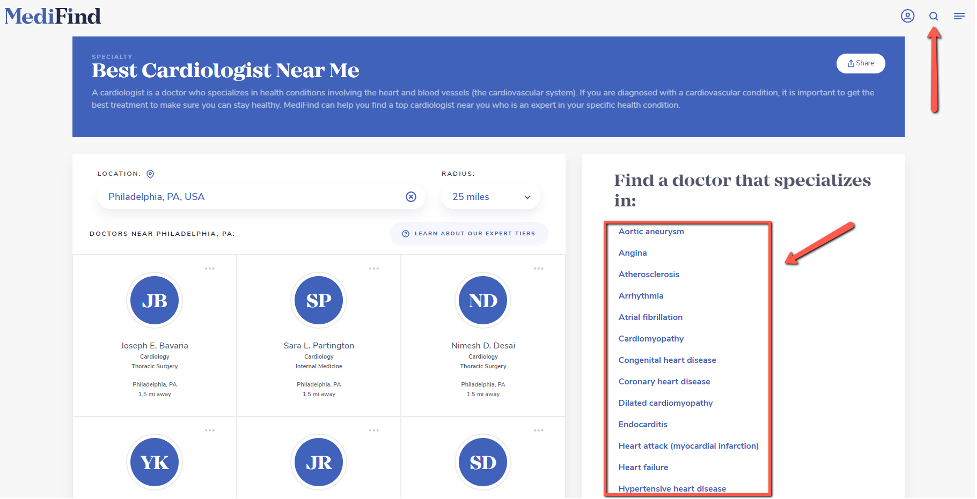Click the Philadelphia, PA, USA location input
977x499 pixels.
point(261,197)
